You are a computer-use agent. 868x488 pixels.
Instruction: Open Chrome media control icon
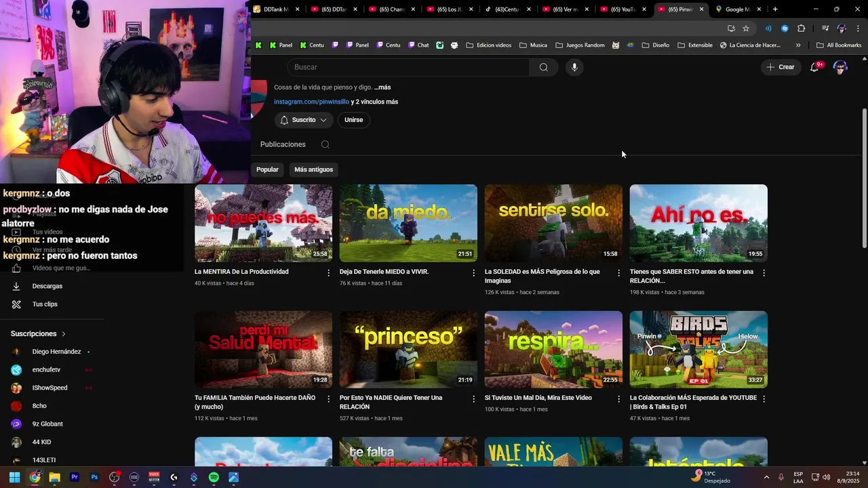825,28
